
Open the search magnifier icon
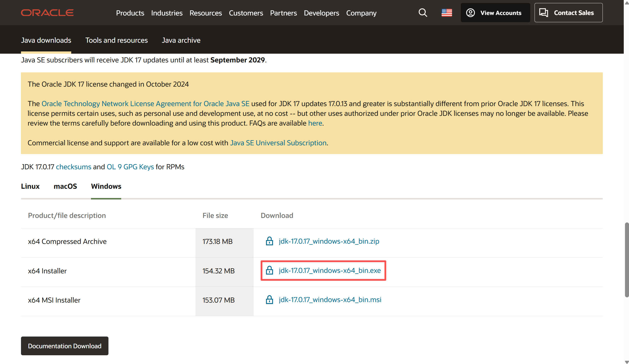423,13
